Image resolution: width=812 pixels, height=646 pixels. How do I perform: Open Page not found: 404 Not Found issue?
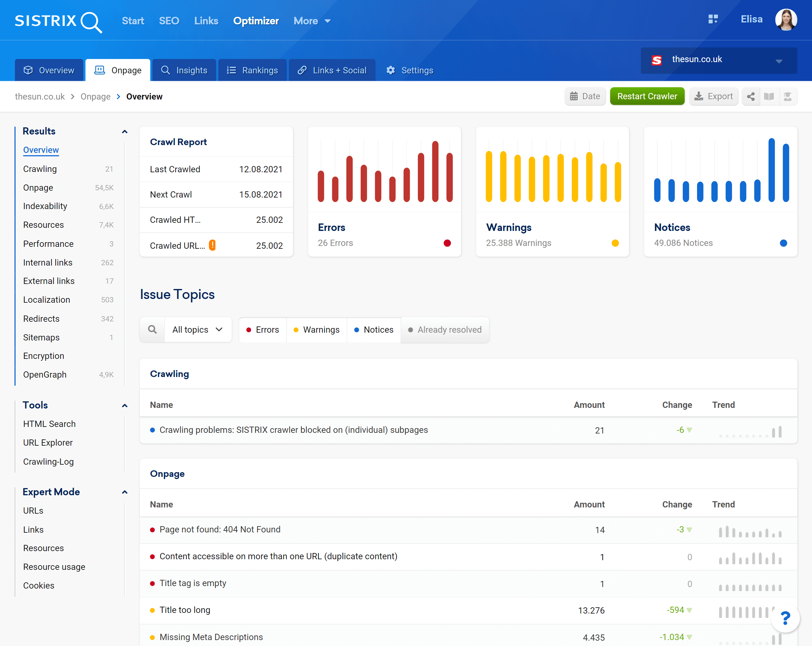tap(468, 530)
